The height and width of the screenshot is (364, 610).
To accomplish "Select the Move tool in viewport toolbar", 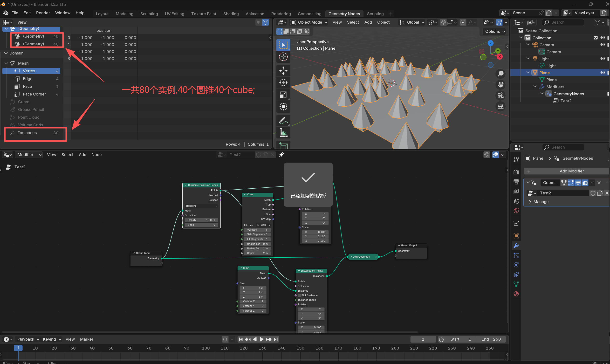I will (x=283, y=71).
